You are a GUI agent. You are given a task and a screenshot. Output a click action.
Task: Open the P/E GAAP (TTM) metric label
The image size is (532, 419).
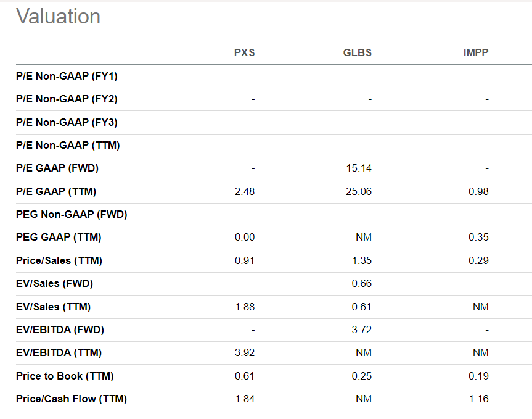click(56, 191)
